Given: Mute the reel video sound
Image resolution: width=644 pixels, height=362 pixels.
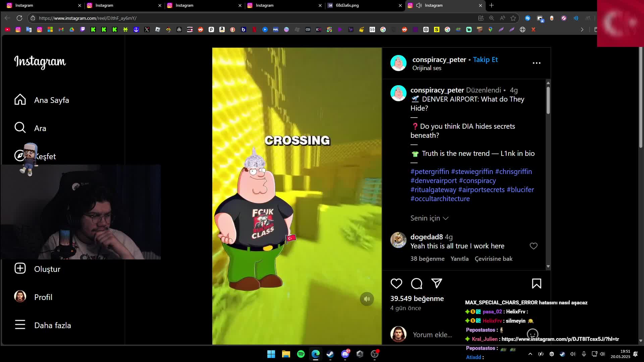Looking at the screenshot, I should point(367,299).
